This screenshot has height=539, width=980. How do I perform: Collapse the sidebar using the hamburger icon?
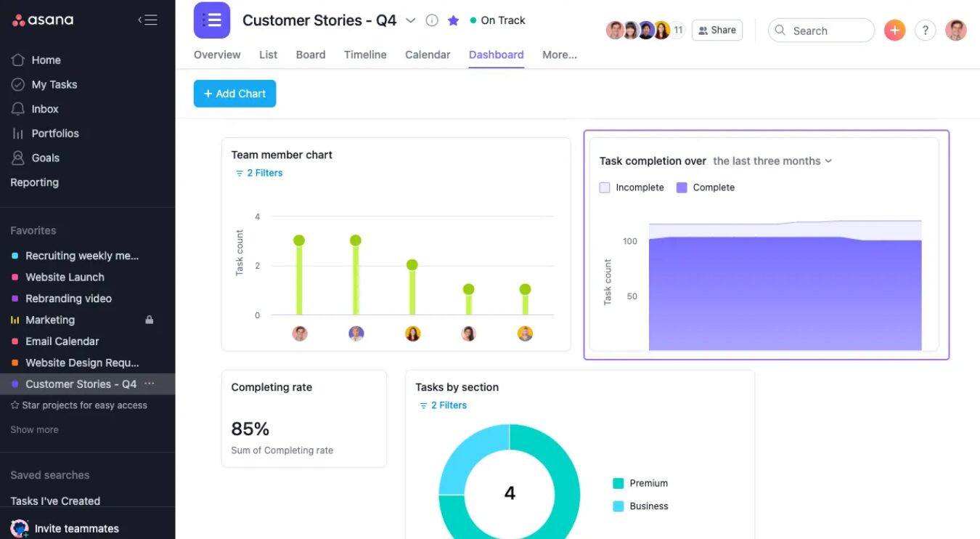(147, 20)
